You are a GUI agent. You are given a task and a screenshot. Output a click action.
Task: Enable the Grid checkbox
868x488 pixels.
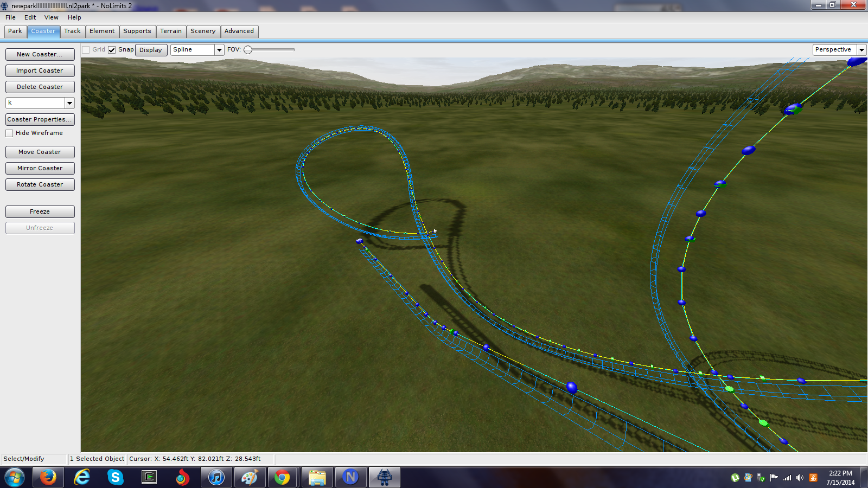[86, 50]
